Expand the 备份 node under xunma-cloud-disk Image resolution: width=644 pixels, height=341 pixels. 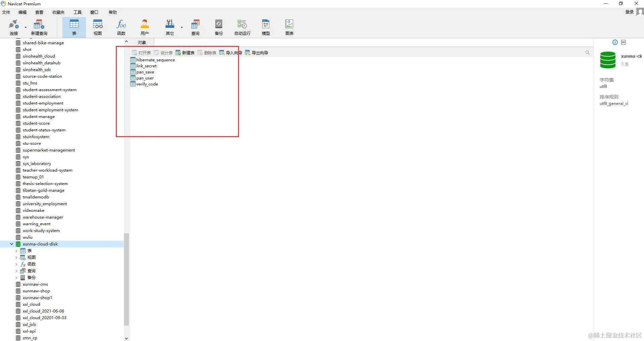coord(16,278)
